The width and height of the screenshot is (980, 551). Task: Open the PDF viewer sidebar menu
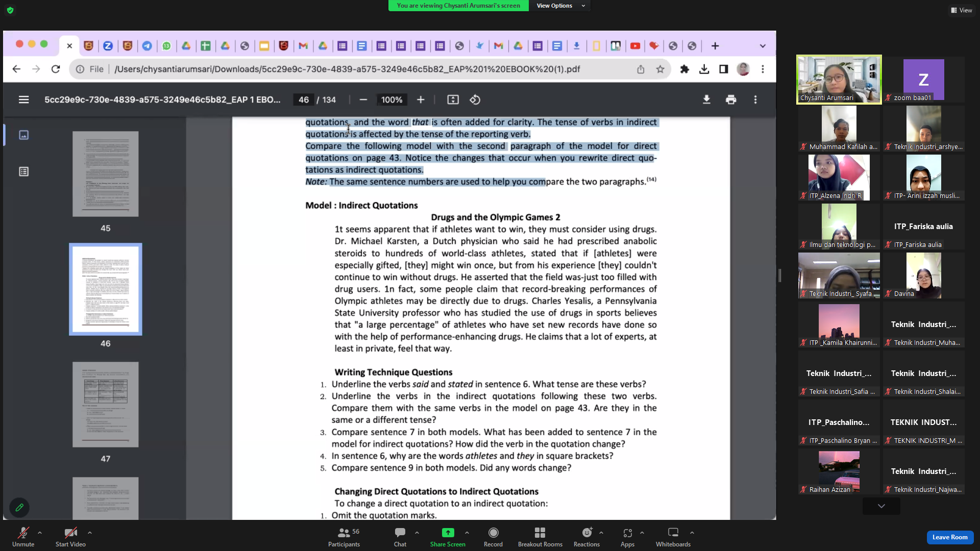click(x=23, y=99)
